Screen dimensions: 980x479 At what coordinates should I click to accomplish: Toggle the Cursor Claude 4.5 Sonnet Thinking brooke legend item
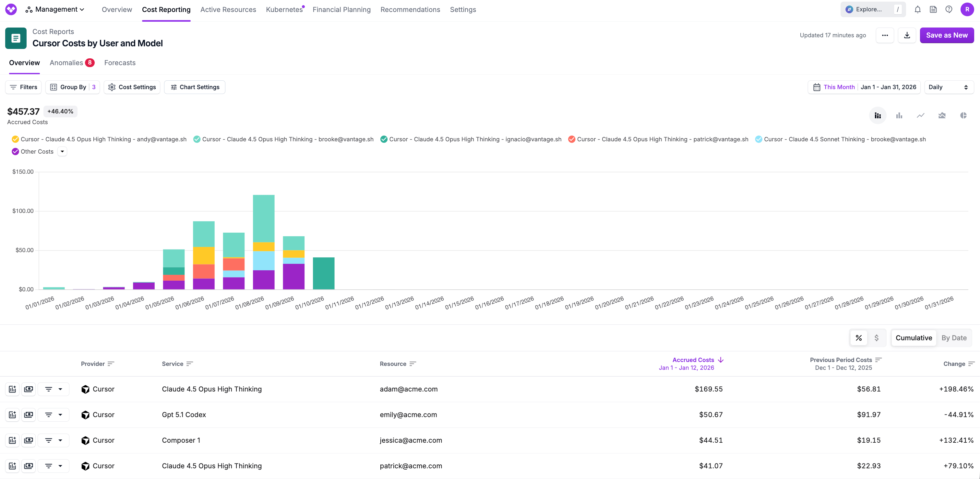(x=759, y=139)
